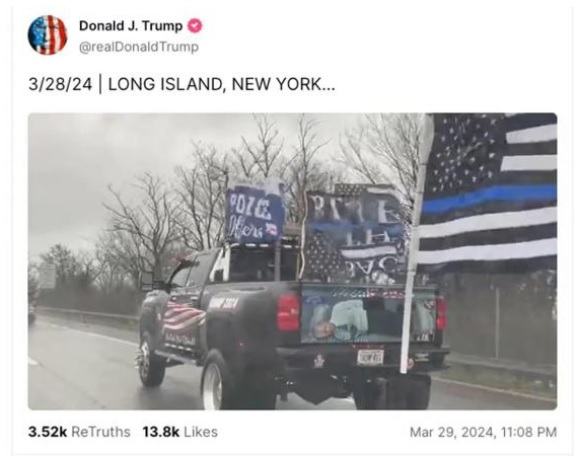577x470 pixels.
Task: Click the LONG ISLAND, NEW YORK caption text
Action: 222,85
